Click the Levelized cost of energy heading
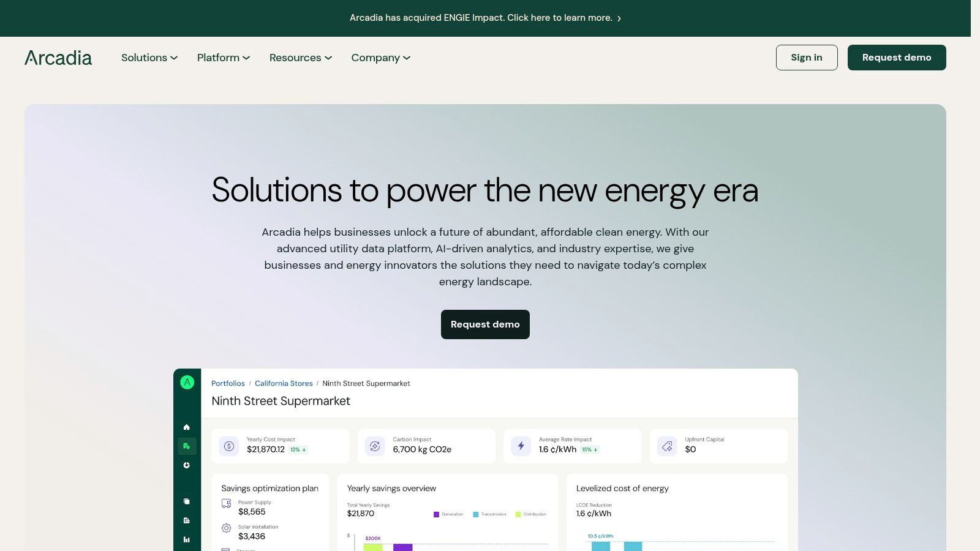This screenshot has height=551, width=980. 622,489
